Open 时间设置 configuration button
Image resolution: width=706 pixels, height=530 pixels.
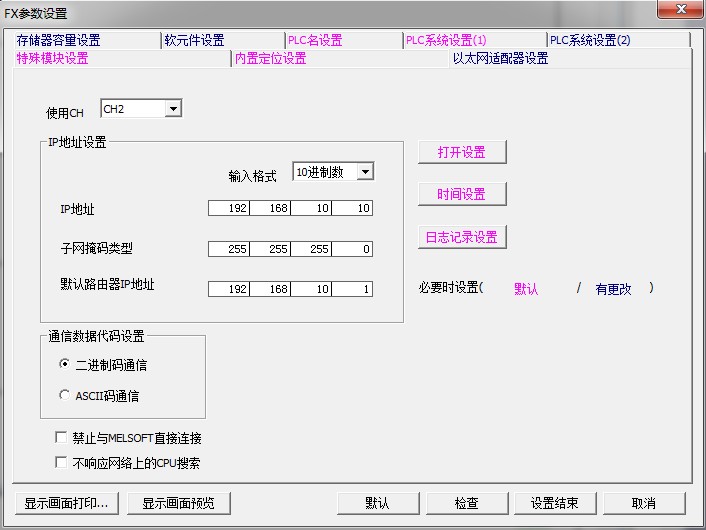point(461,194)
